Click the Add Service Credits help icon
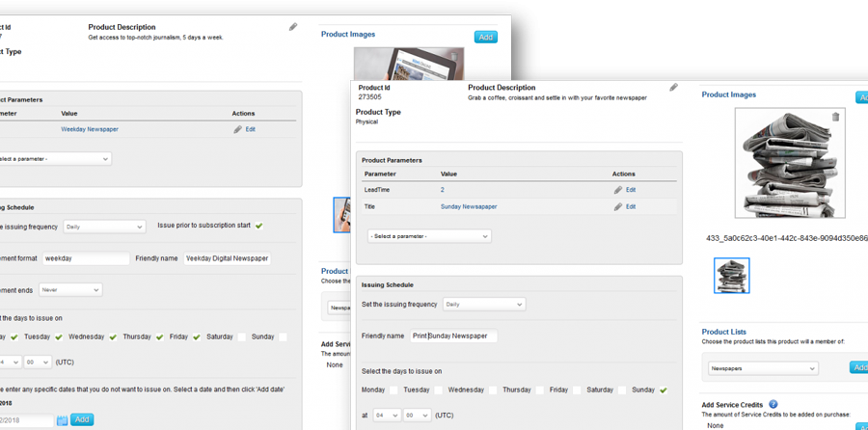 click(773, 405)
